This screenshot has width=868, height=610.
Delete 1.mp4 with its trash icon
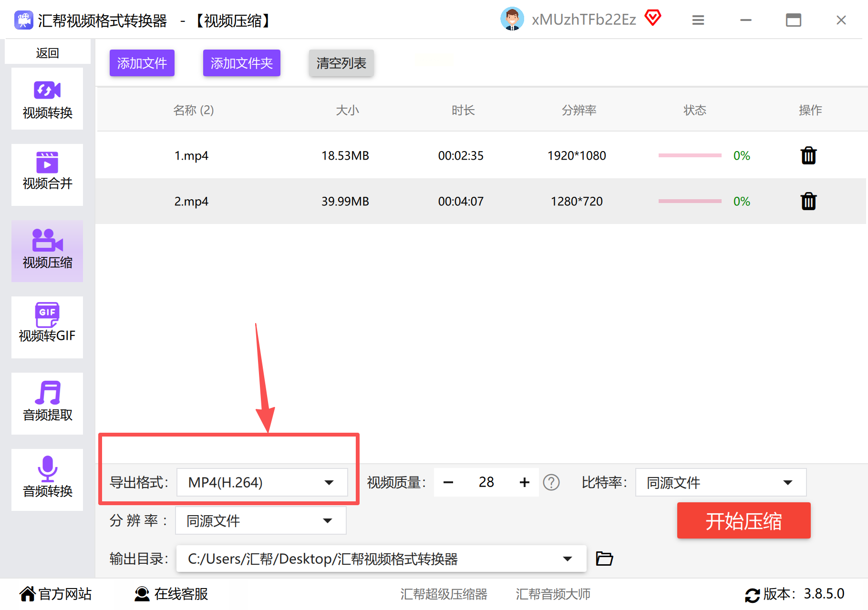coord(808,155)
